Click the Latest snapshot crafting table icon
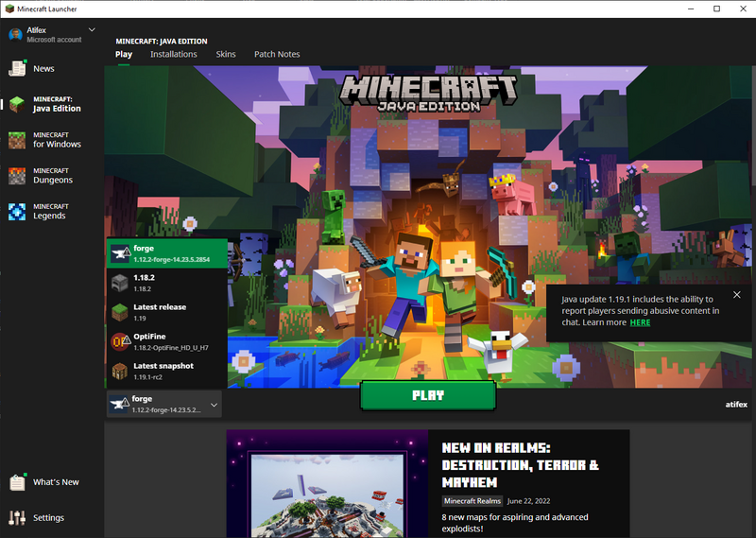 pos(120,371)
